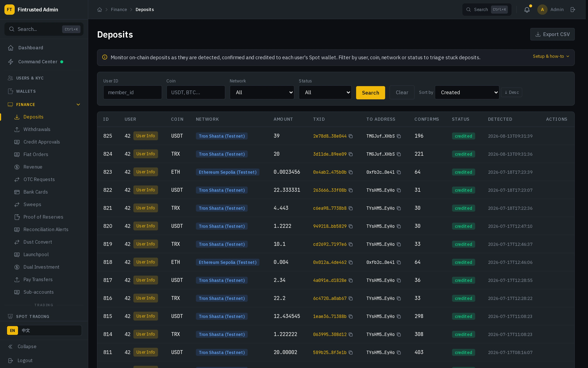The image size is (588, 368).
Task: Copy TXID c6ea98...7738b8
Action: point(351,208)
